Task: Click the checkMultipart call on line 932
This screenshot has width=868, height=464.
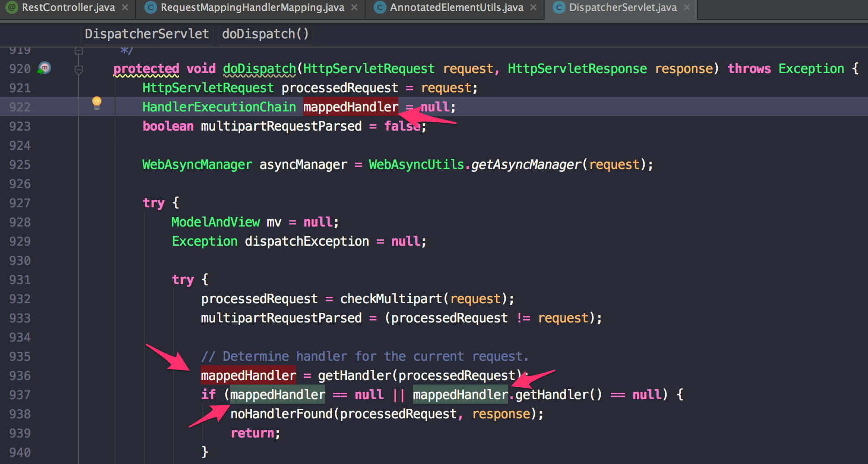Action: [x=391, y=299]
